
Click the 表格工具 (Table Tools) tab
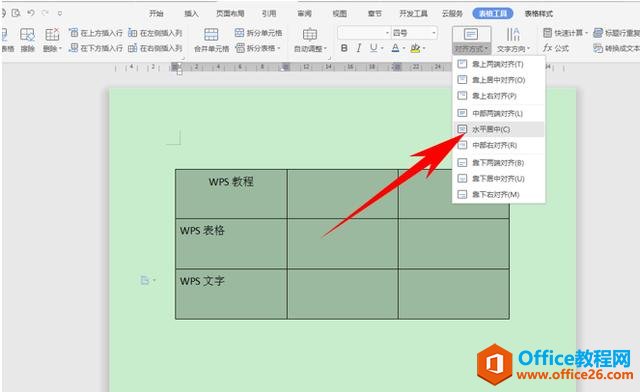(493, 13)
